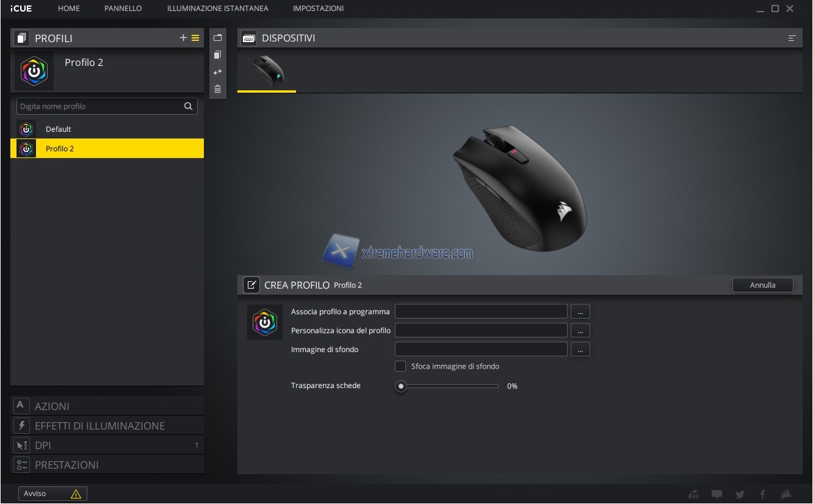This screenshot has width=813, height=504.
Task: Click the 'Trasparenza schede' slider handle
Action: click(401, 386)
